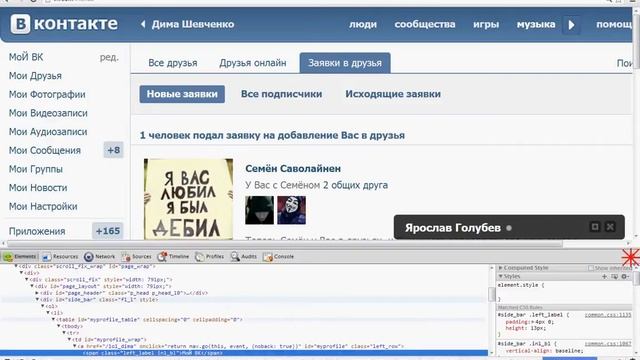Image resolution: width=640 pixels, height=360 pixels.
Task: Click the +8 messages counter
Action: (x=113, y=150)
